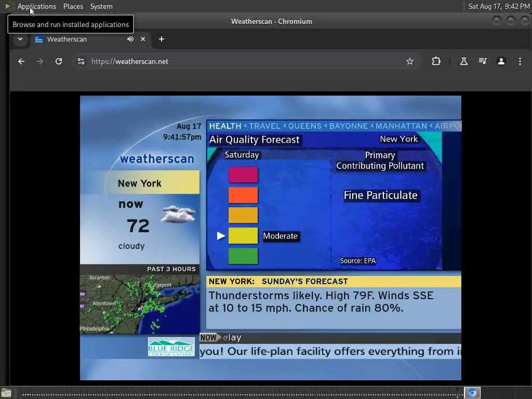This screenshot has width=532, height=399.
Task: Mute the Weatherscan tab audio icon
Action: (130, 39)
